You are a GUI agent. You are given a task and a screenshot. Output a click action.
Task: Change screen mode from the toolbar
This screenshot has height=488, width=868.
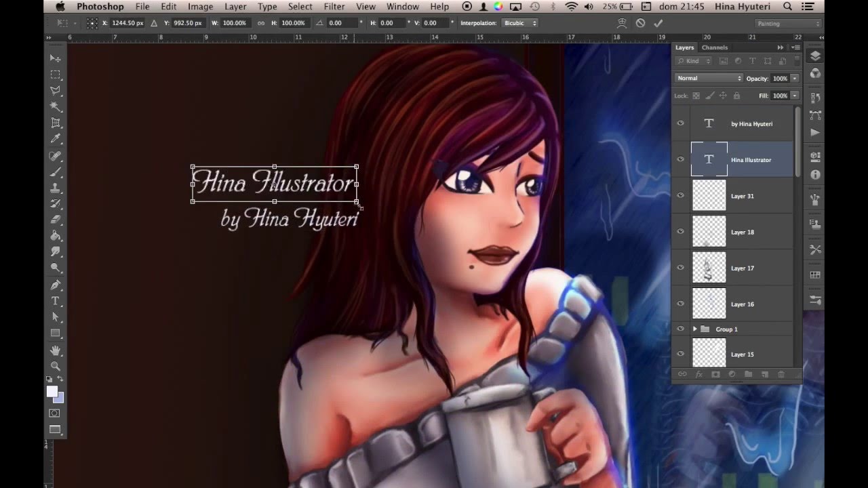click(x=55, y=430)
